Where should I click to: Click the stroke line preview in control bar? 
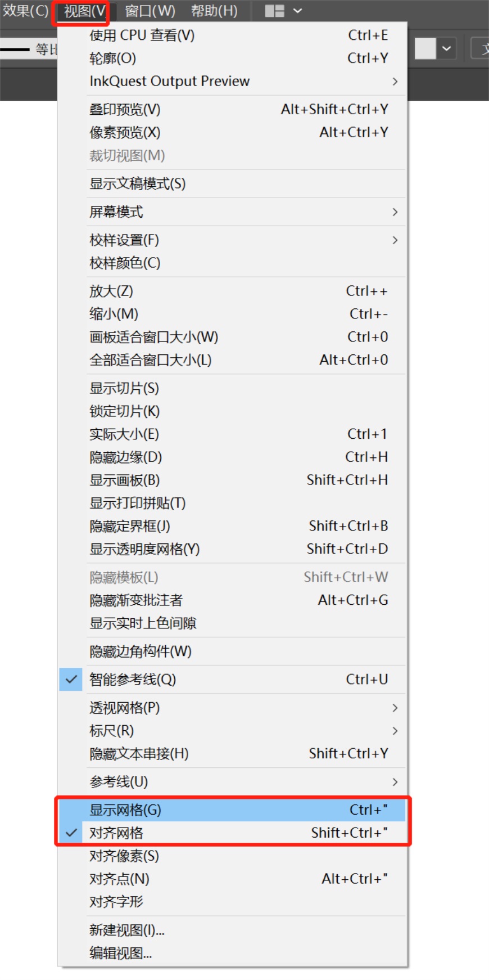(15, 50)
